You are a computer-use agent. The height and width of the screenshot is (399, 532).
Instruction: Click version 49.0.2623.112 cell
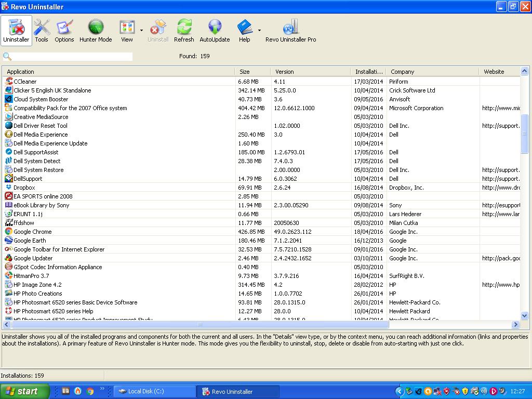[292, 231]
